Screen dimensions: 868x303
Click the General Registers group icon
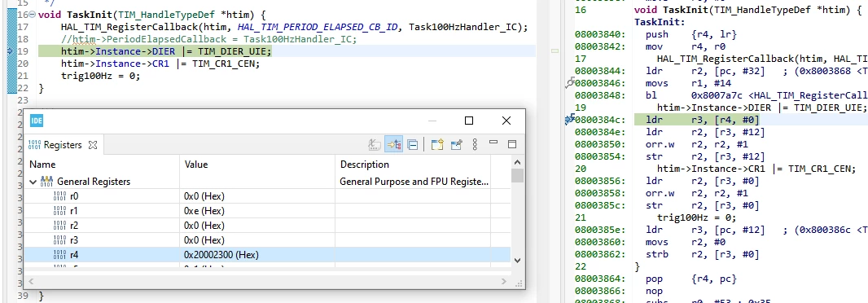(x=46, y=181)
